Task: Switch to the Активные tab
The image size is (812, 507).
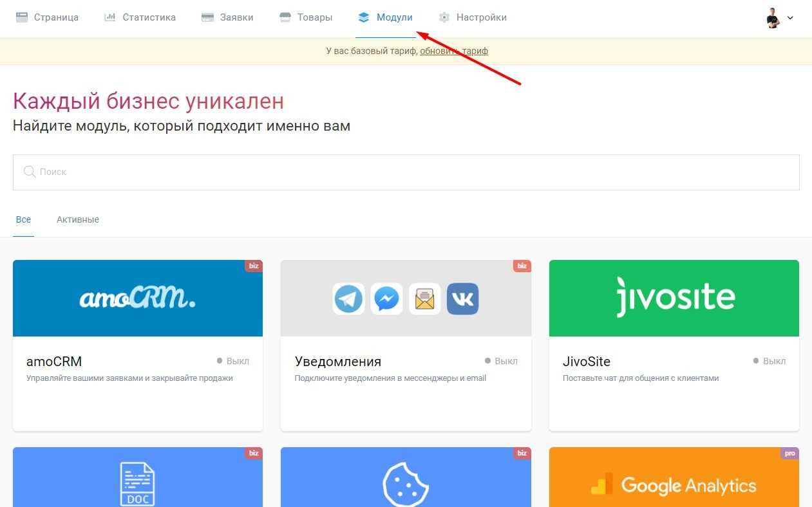Action: pyautogui.click(x=78, y=219)
